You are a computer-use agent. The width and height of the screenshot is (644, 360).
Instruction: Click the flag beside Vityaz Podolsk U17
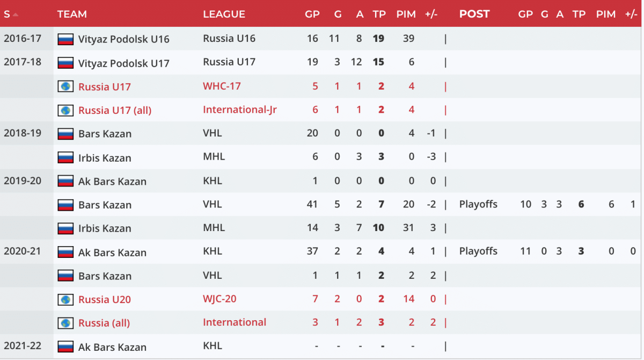pyautogui.click(x=65, y=63)
